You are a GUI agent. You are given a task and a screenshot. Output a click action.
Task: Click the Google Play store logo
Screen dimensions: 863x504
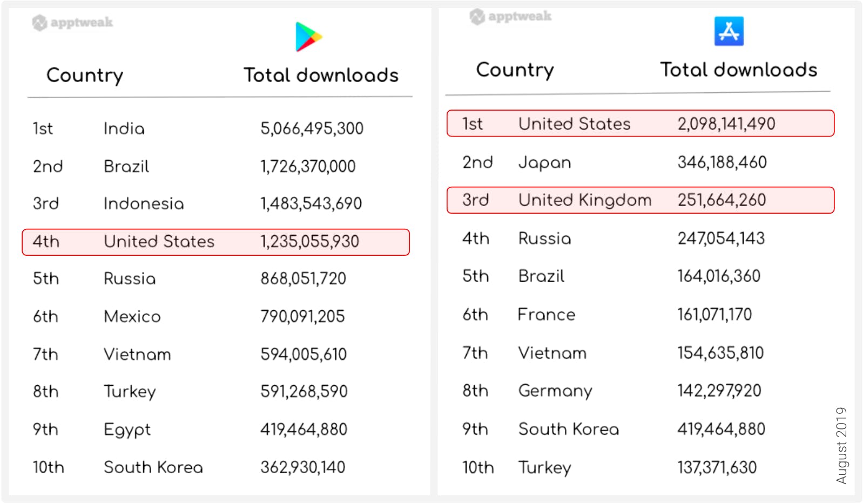pos(308,37)
